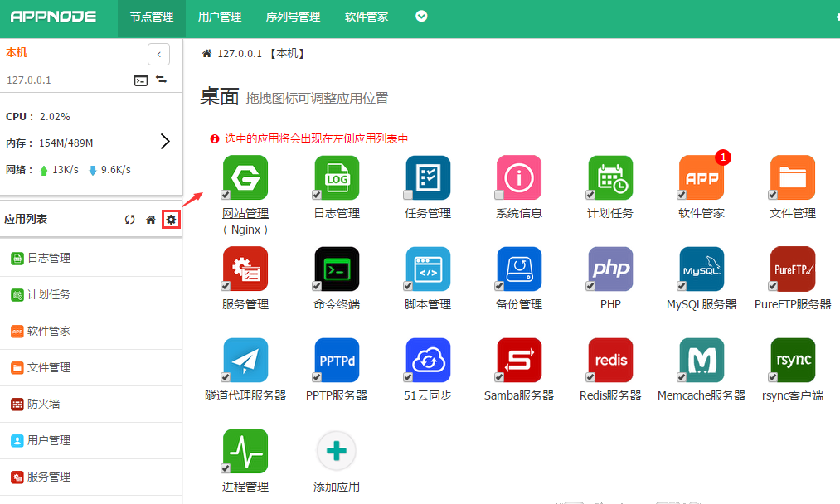Screen dimensions: 840x504
Task: Open the 51云同步 cloud icon
Action: coord(428,360)
